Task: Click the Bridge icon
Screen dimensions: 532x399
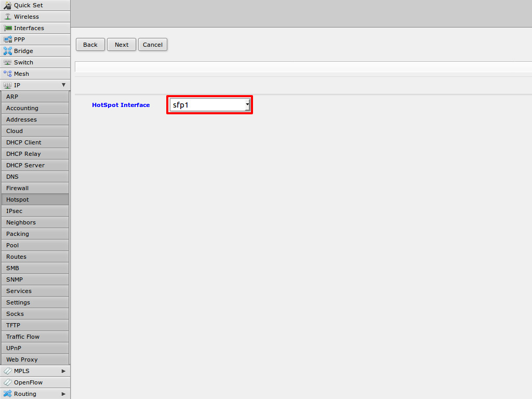Action: click(7, 51)
